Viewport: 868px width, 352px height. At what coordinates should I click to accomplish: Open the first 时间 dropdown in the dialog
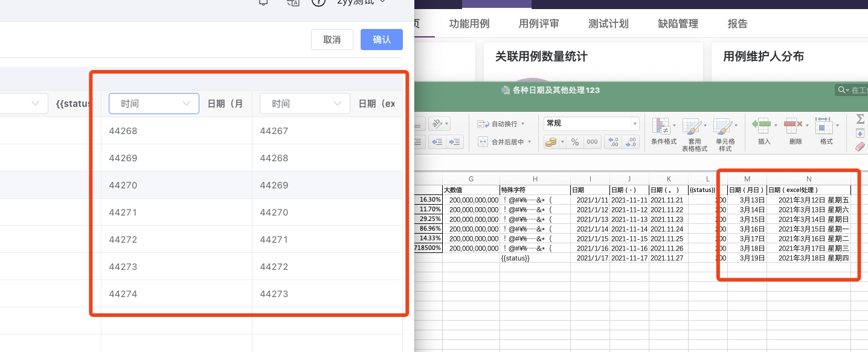click(x=153, y=103)
